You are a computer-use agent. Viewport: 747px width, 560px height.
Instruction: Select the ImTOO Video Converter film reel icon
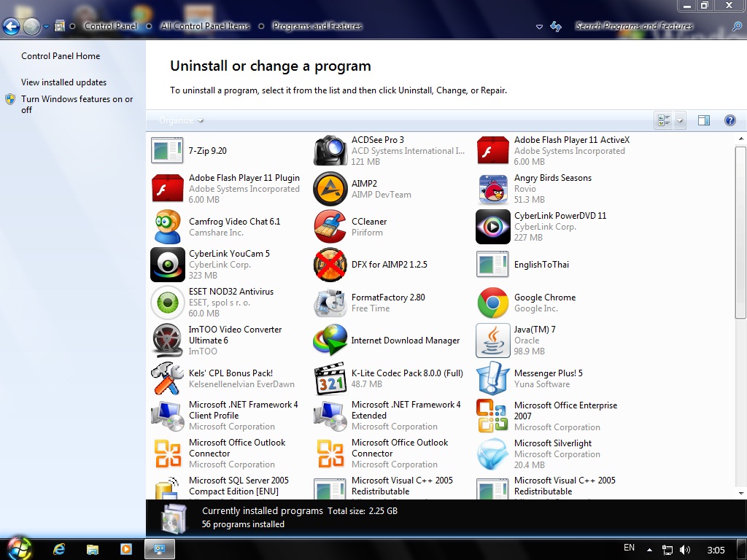point(167,341)
